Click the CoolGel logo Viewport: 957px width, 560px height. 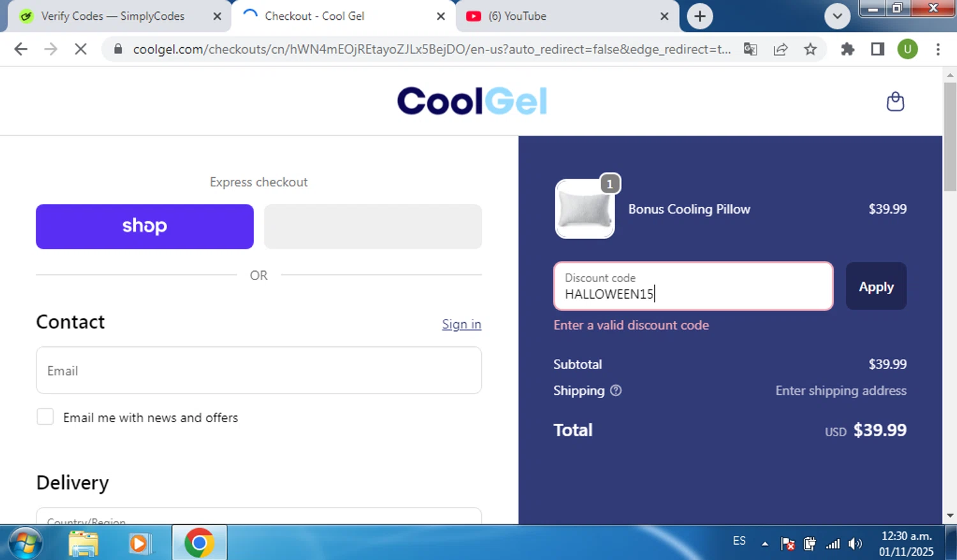coord(472,101)
